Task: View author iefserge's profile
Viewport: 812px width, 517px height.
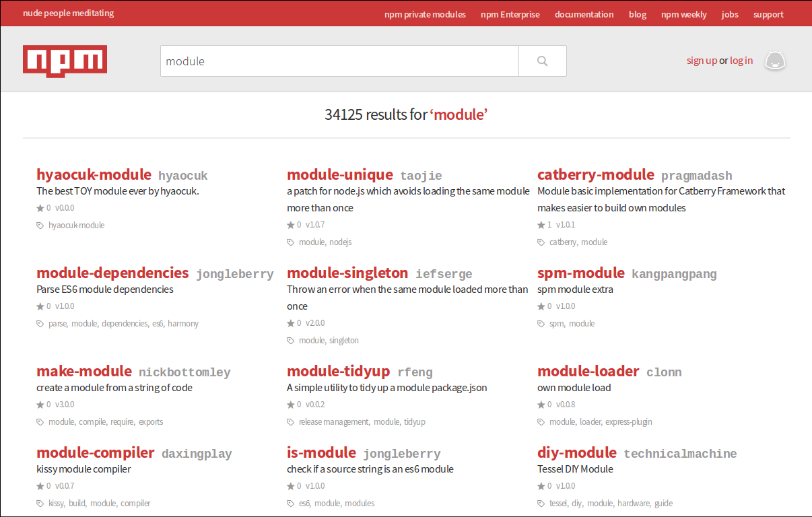Action: 444,275
